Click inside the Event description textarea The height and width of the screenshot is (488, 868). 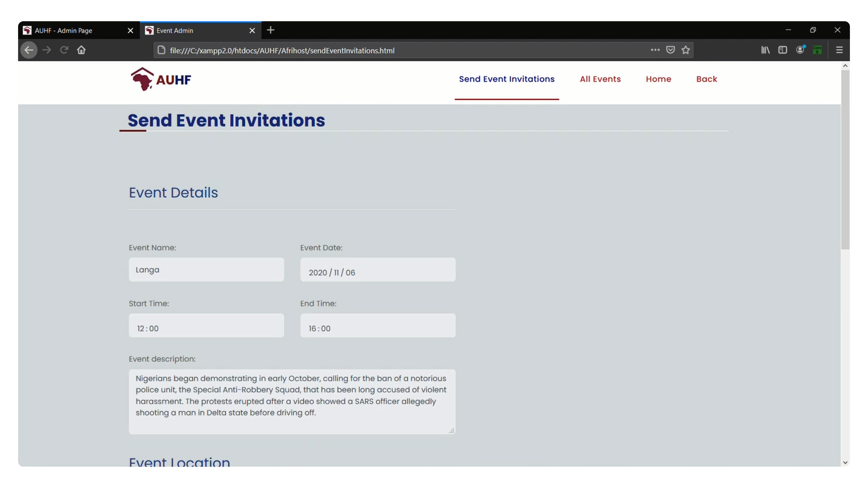click(x=292, y=402)
